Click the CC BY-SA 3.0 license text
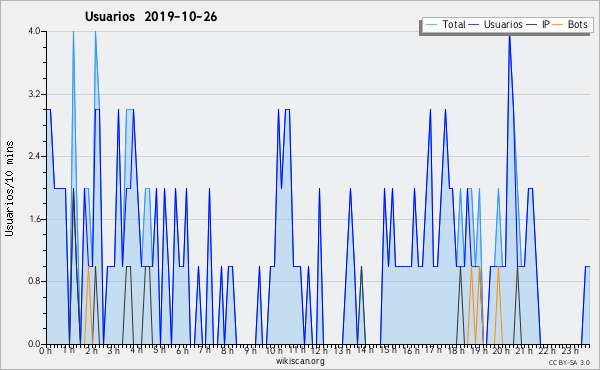 [569, 363]
